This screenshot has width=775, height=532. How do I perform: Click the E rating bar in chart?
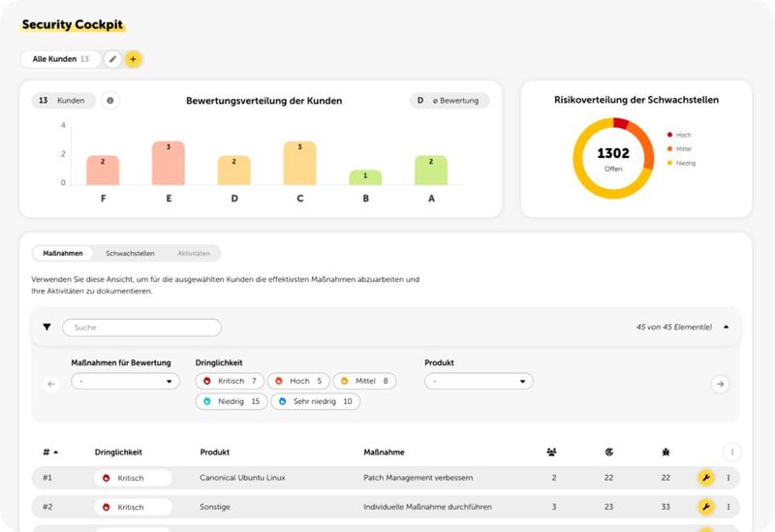tap(169, 163)
